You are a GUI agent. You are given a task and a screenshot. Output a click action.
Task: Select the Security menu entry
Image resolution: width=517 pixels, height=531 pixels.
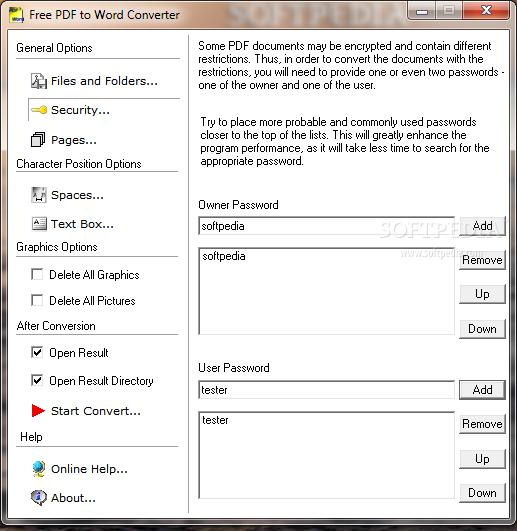click(x=80, y=110)
